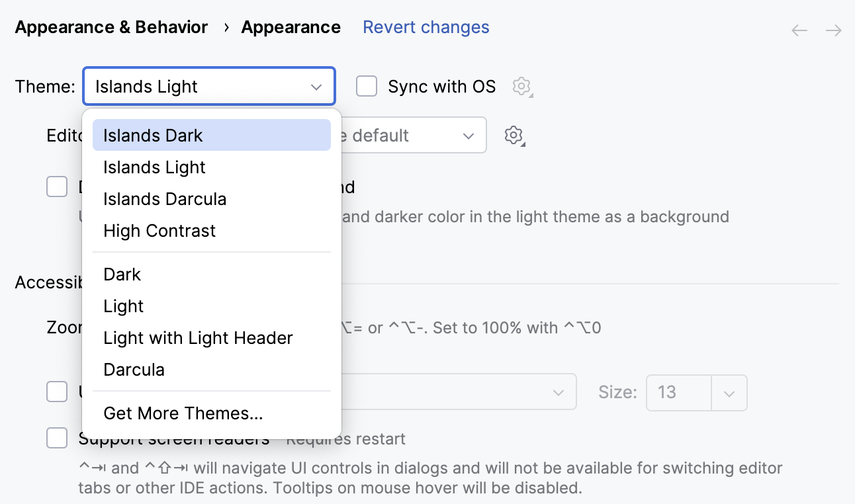This screenshot has height=504, width=855.
Task: Toggle the darker background checkbox
Action: coord(57,187)
